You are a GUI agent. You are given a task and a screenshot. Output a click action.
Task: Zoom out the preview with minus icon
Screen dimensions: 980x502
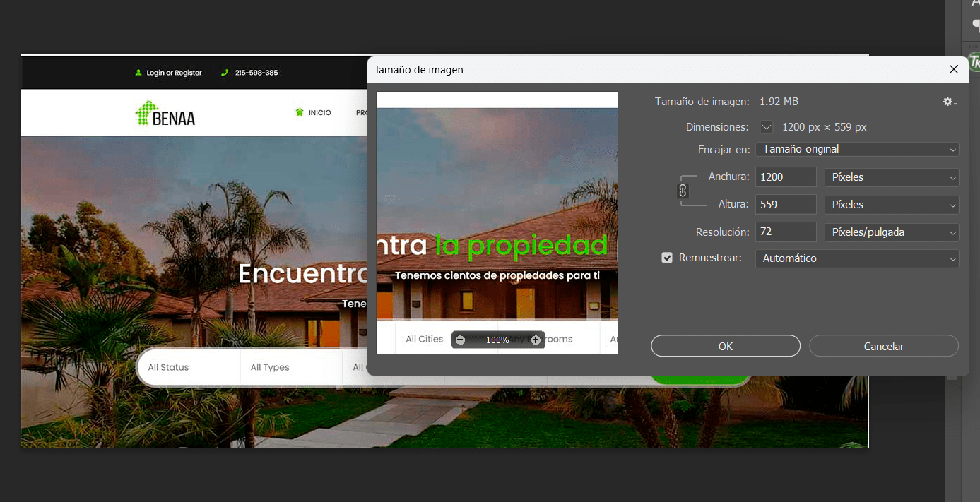[x=461, y=340]
